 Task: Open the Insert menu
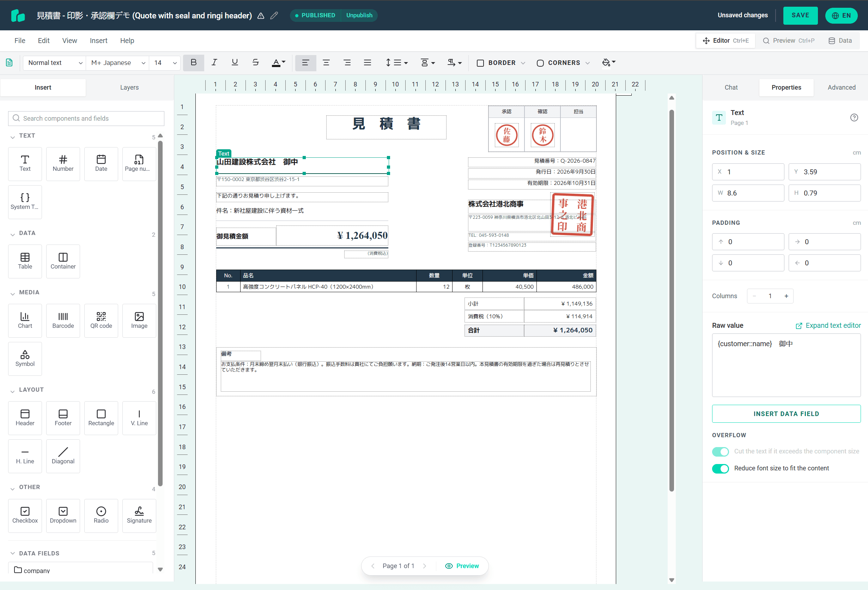[99, 41]
